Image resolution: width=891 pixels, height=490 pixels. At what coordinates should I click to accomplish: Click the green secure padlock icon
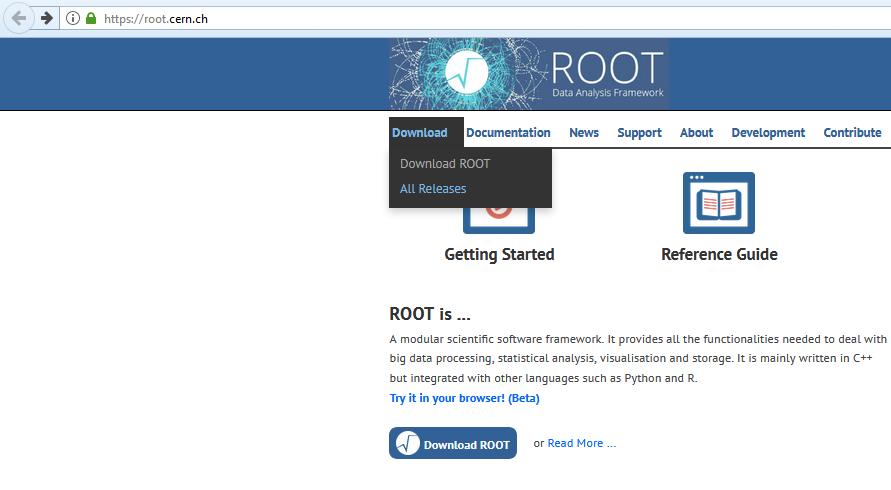click(x=91, y=18)
